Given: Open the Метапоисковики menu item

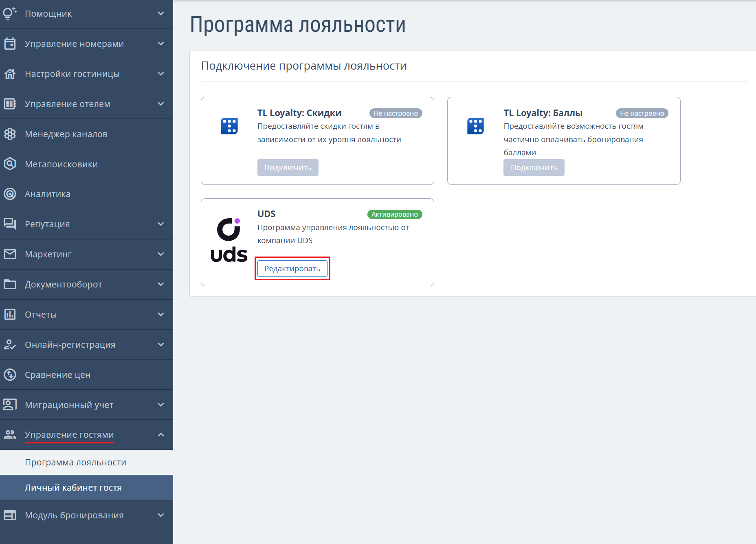Looking at the screenshot, I should pos(86,164).
